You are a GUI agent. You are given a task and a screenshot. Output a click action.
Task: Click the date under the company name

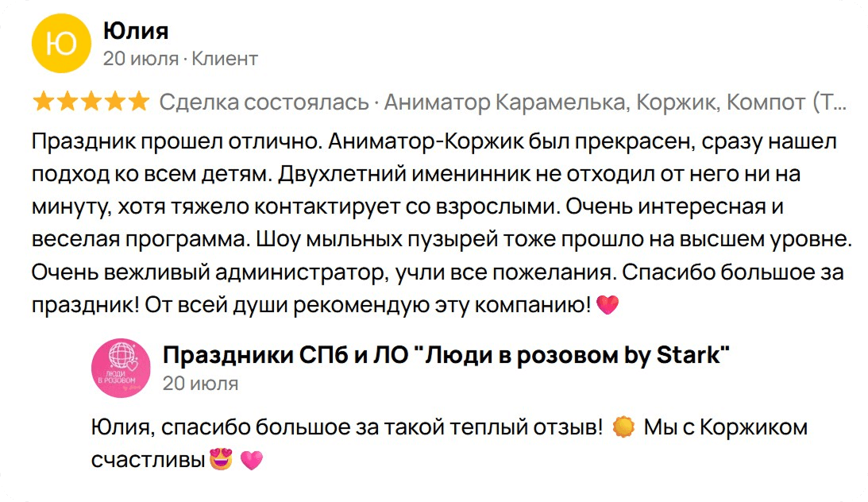(200, 384)
